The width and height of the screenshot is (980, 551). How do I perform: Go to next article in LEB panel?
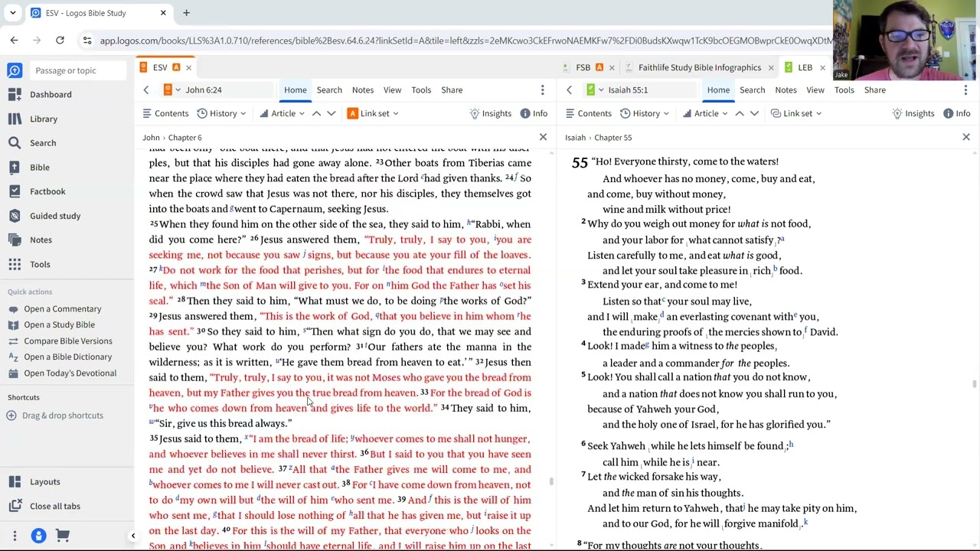754,113
